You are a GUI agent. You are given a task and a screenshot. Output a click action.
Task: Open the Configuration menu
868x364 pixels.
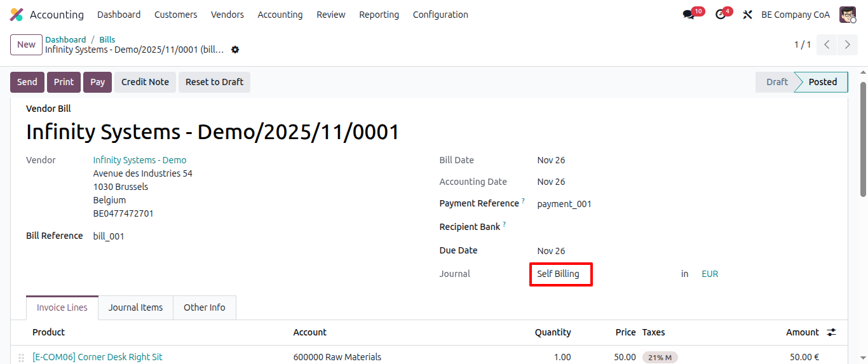click(440, 15)
